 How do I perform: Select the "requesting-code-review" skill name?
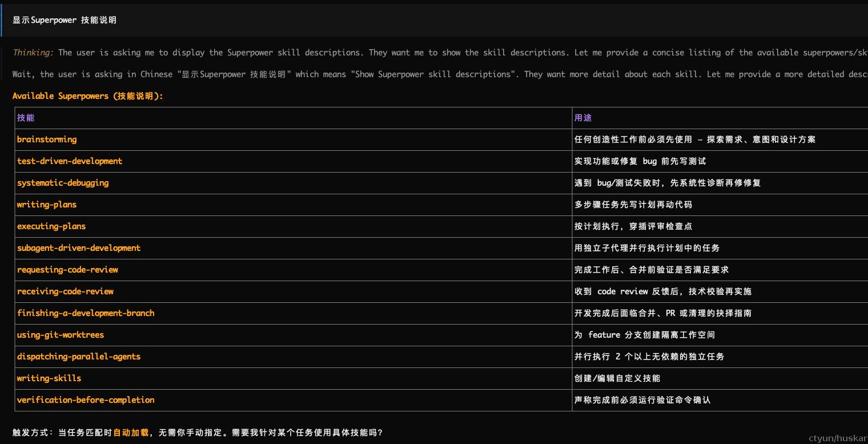[67, 270]
